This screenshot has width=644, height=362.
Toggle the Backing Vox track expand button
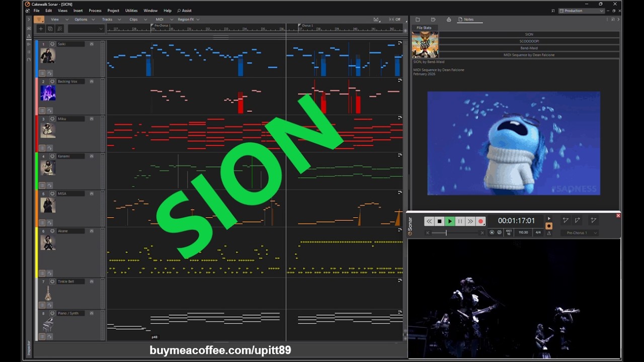[x=92, y=81]
